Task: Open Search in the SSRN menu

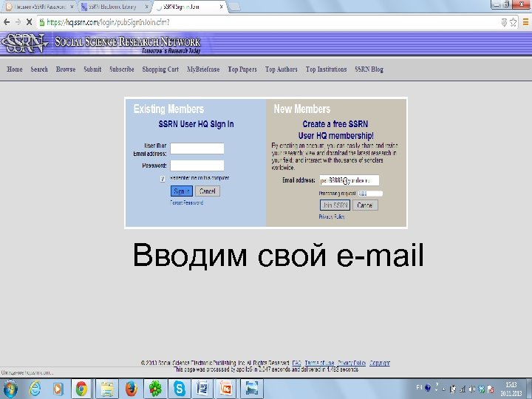Action: tap(39, 69)
